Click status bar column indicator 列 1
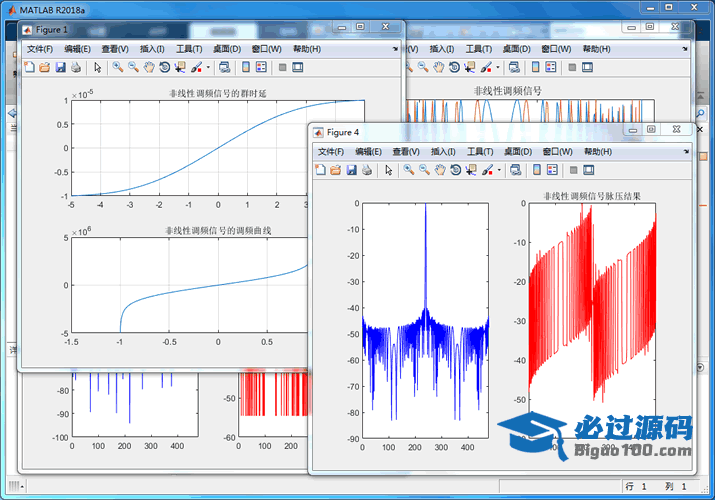Image resolution: width=715 pixels, height=500 pixels. pyautogui.click(x=675, y=487)
